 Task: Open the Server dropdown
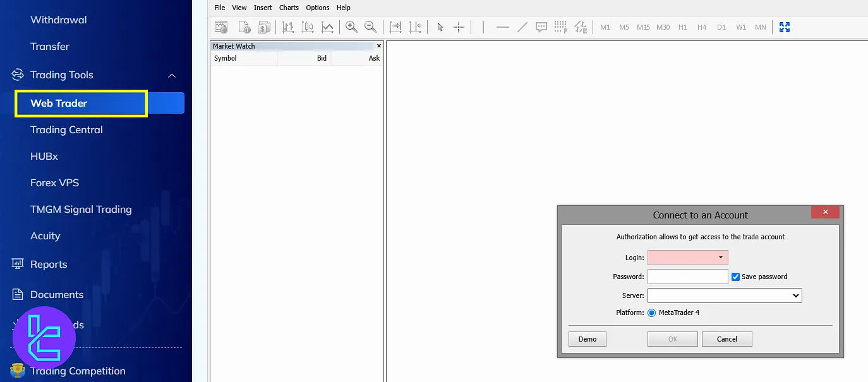pos(725,295)
